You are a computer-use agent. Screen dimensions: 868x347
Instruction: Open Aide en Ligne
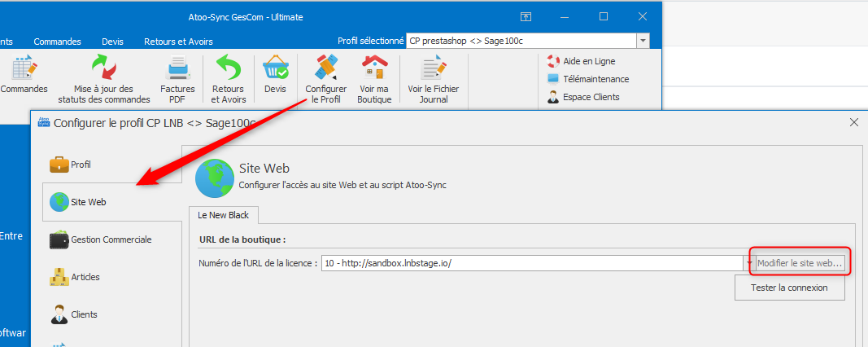[x=582, y=61]
